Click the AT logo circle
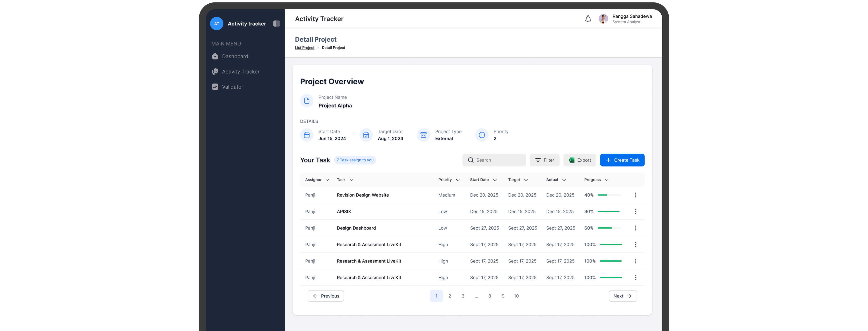 [216, 24]
